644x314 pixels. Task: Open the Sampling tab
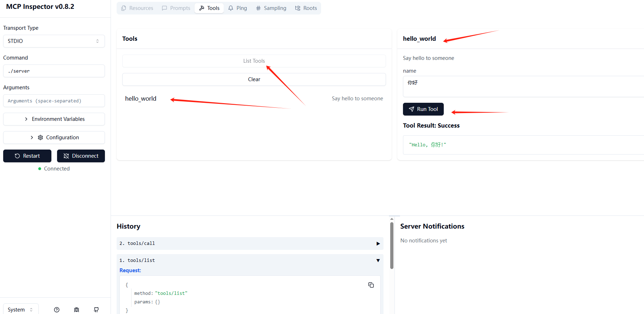coord(271,8)
